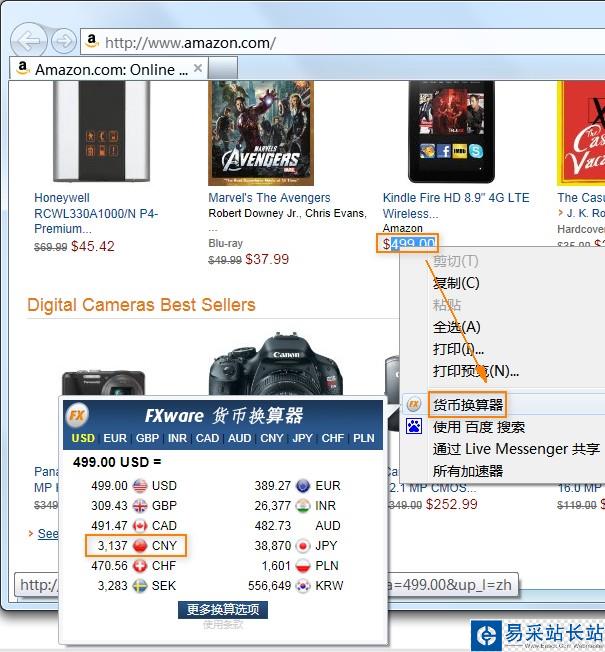
Task: Click the Kindle Fire tablet image
Action: pos(452,132)
